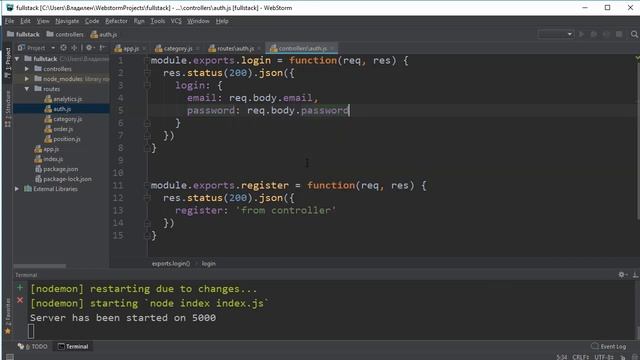Open the Tools menu
The image size is (640, 360).
tap(158, 21)
